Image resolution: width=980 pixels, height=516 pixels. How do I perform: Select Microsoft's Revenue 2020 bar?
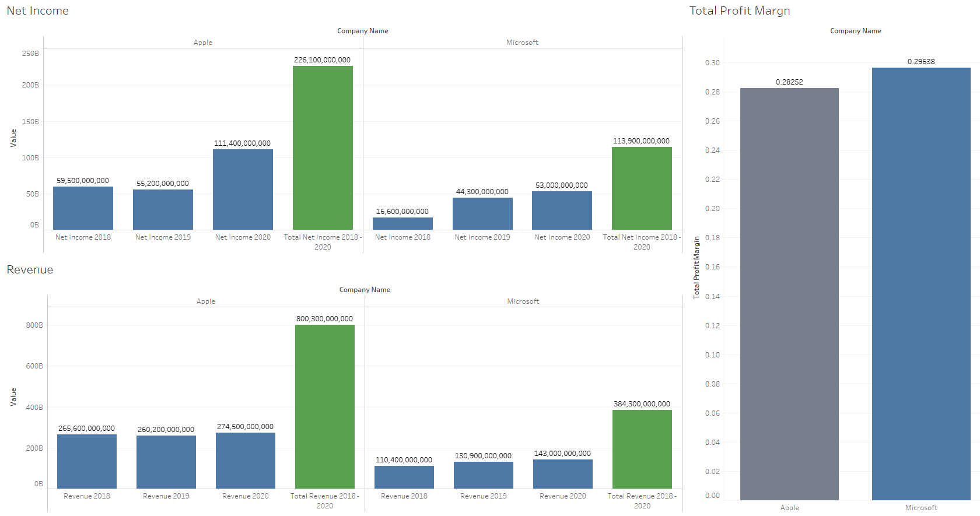[x=563, y=474]
